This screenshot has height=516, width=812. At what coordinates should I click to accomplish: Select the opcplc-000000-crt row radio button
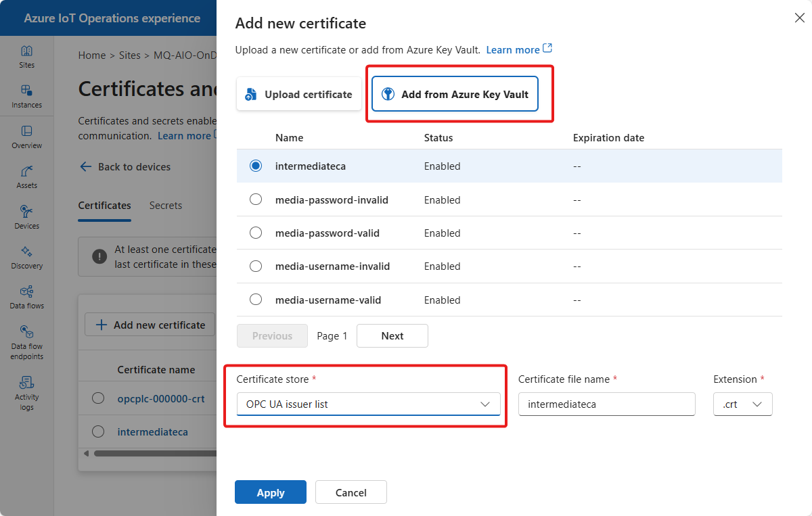point(98,398)
